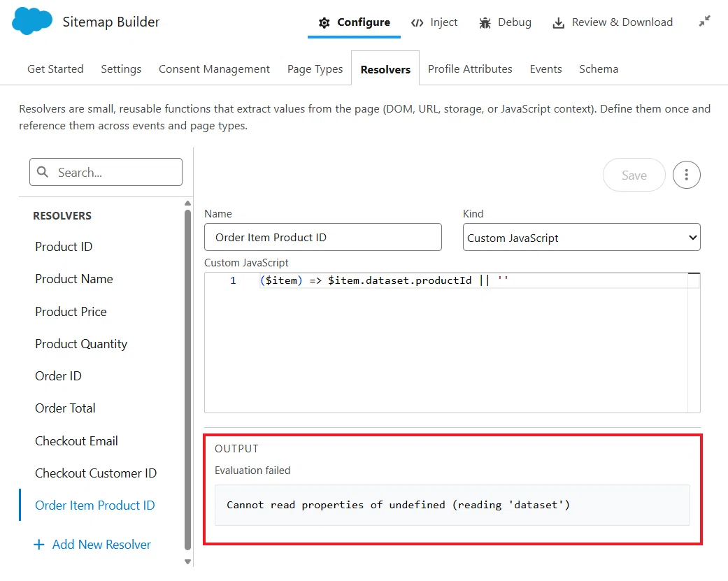728x581 pixels.
Task: Click the resolver list scroll down arrow
Action: [x=187, y=562]
